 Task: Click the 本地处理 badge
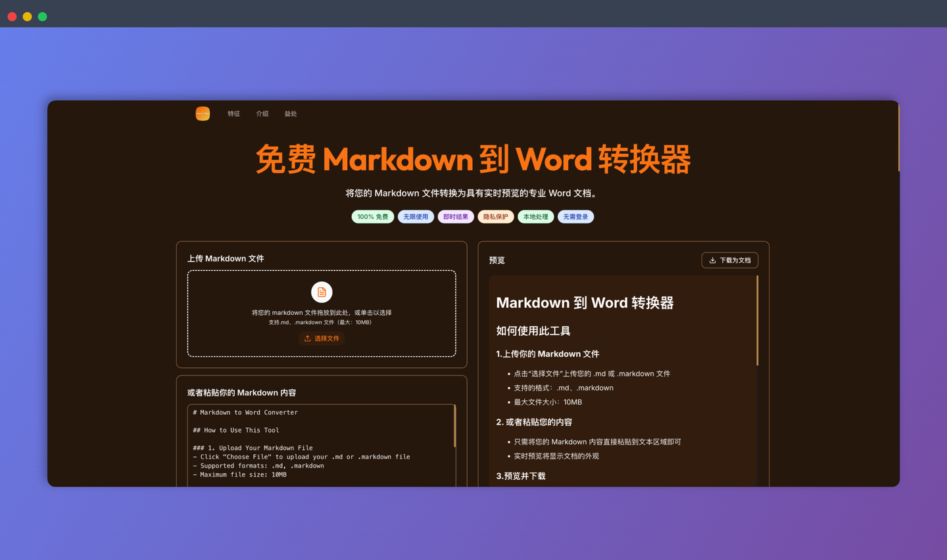535,216
